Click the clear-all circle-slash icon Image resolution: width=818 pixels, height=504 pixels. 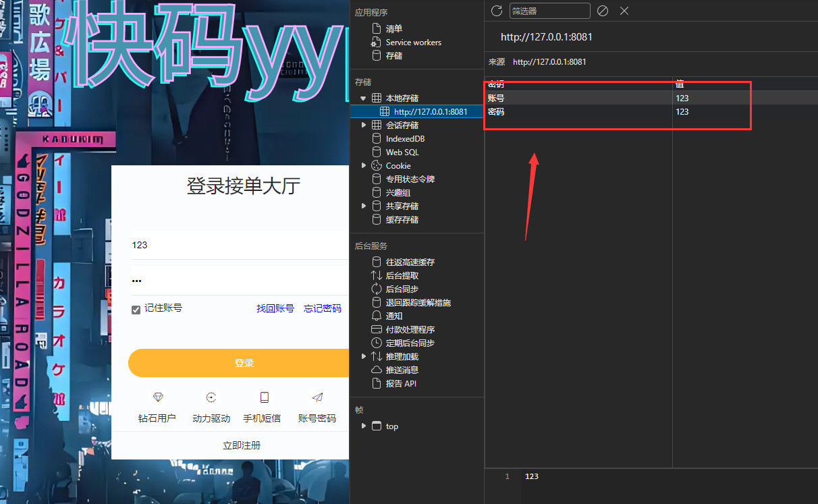[603, 11]
